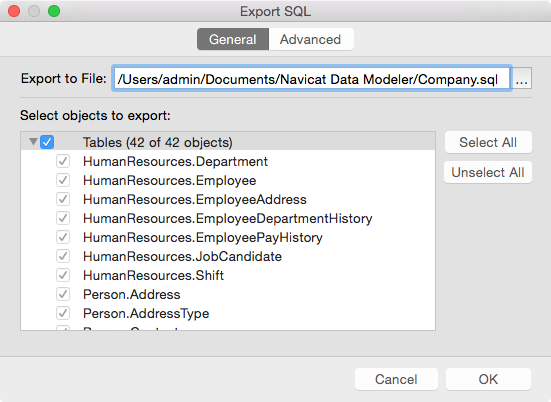
Task: Toggle HumanResources.Department checkbox
Action: 63,161
